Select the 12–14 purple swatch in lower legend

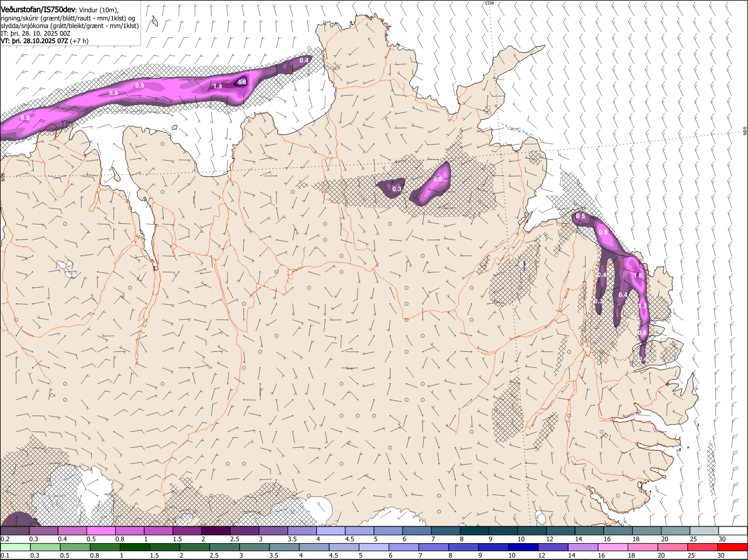click(x=553, y=547)
